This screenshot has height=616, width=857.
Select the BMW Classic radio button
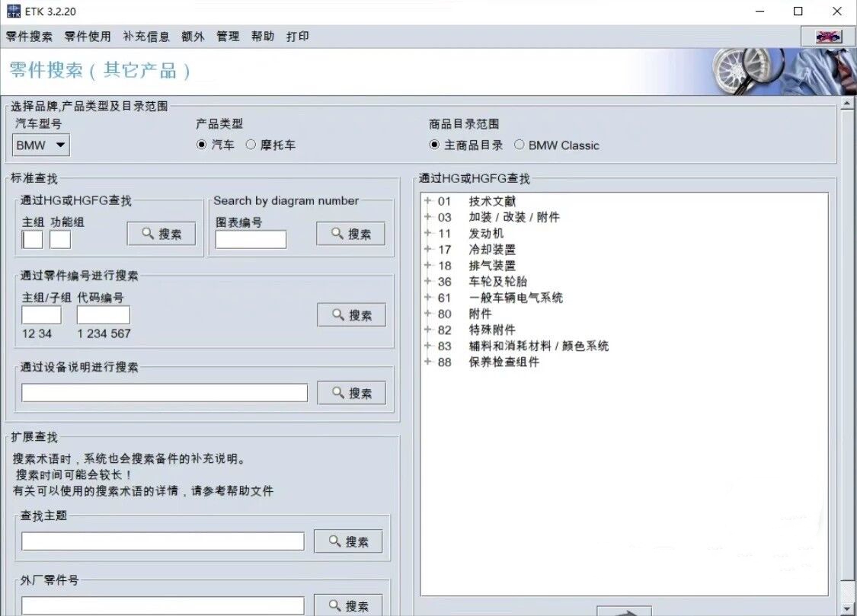[x=519, y=145]
